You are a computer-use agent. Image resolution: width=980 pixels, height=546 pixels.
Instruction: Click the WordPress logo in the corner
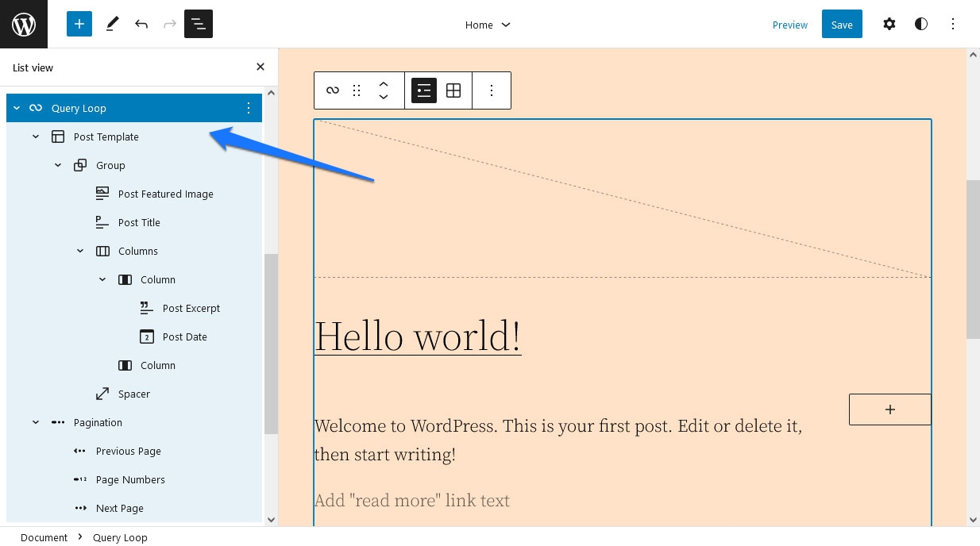click(x=24, y=24)
